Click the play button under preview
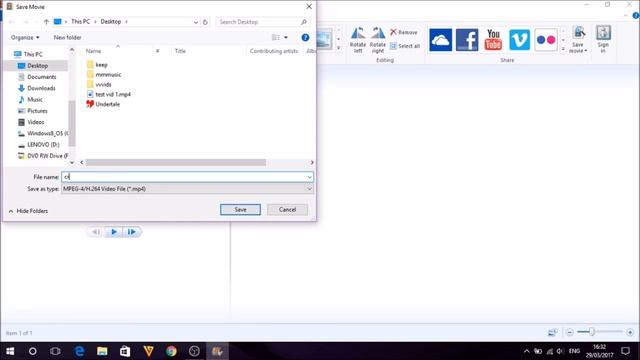Screen dimensions: 640x360 [x=114, y=232]
